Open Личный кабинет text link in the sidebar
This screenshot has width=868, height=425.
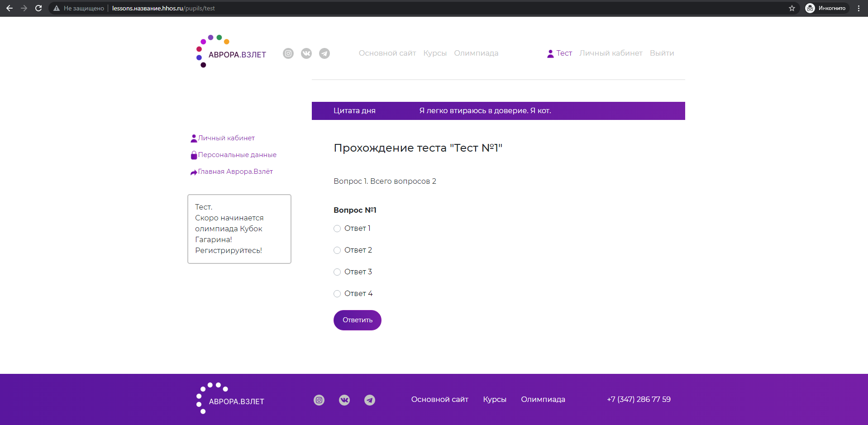(226, 138)
